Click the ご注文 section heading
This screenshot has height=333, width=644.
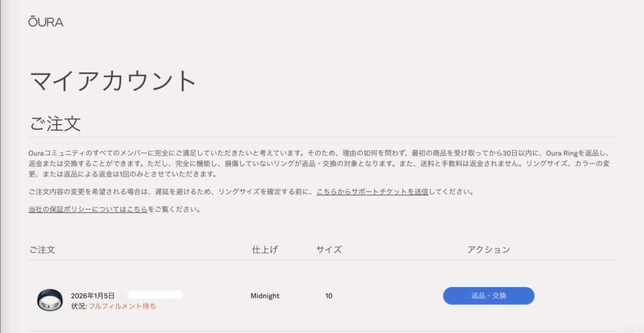pos(55,123)
